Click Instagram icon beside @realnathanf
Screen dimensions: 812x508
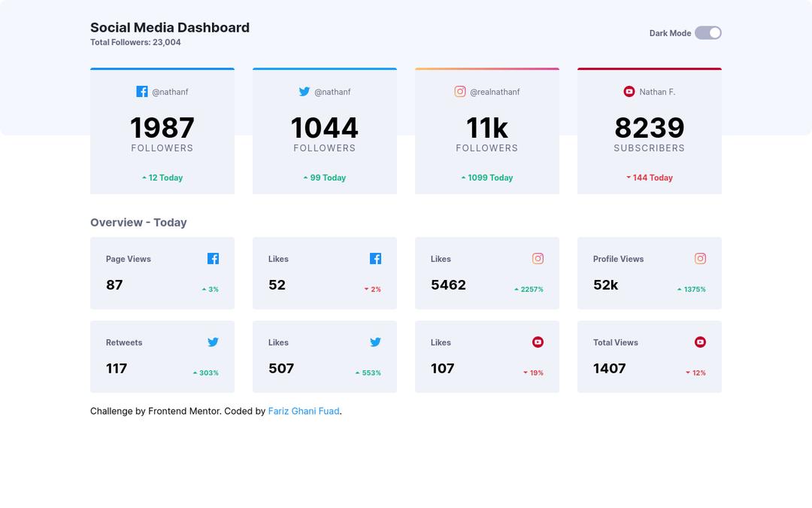(x=460, y=92)
